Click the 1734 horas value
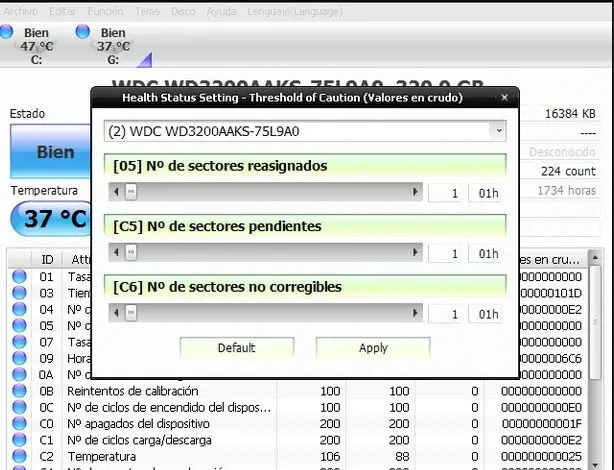The height and width of the screenshot is (470, 614). [566, 190]
